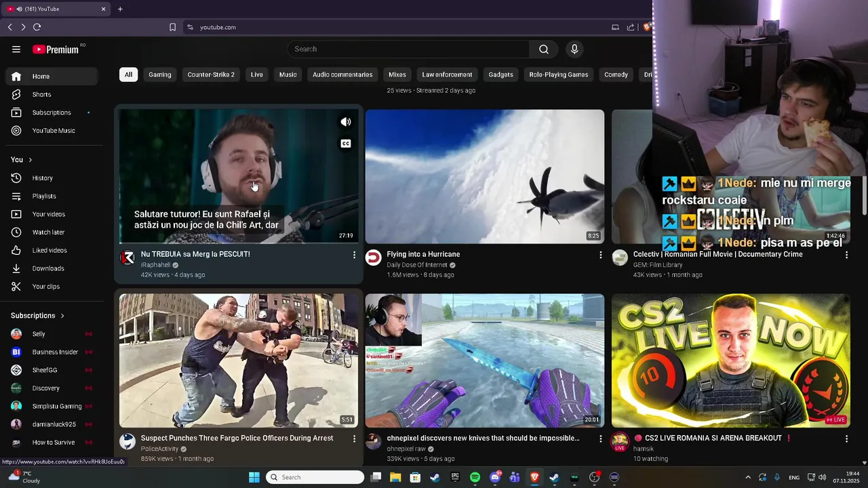Open a new browser tab
This screenshot has height=488, width=868.
tap(120, 9)
